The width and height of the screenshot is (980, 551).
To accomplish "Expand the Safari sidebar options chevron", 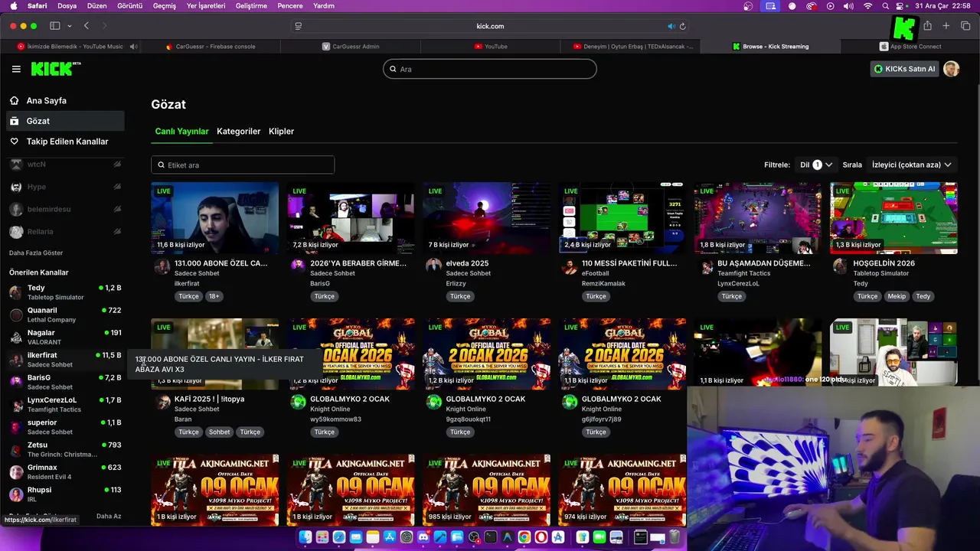I will coord(70,26).
